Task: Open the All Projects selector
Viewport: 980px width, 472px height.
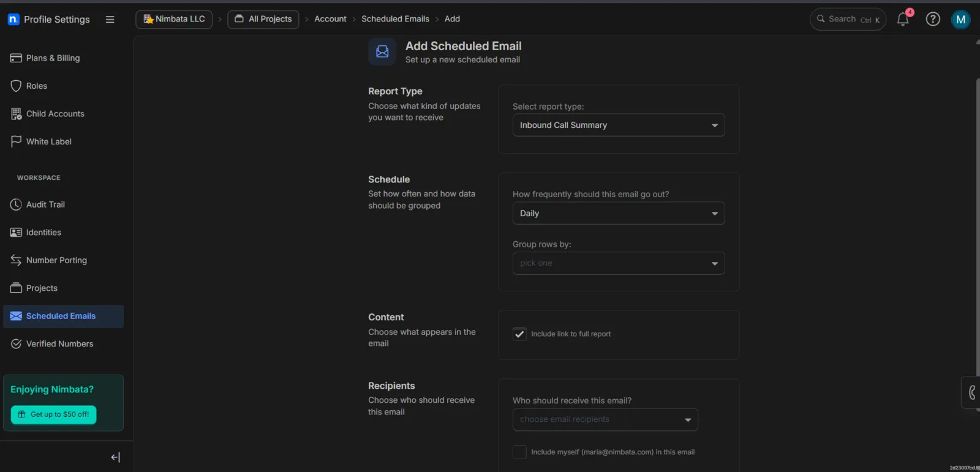Action: point(263,19)
